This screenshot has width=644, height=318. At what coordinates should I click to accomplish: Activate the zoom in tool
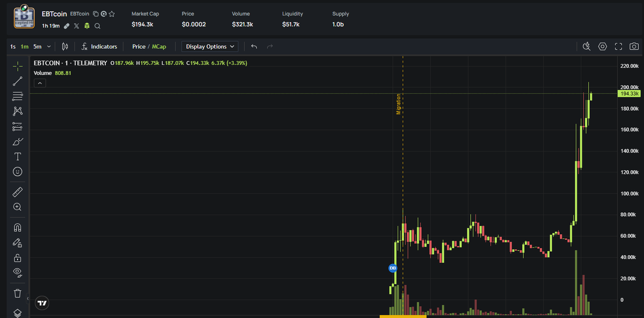(x=17, y=207)
